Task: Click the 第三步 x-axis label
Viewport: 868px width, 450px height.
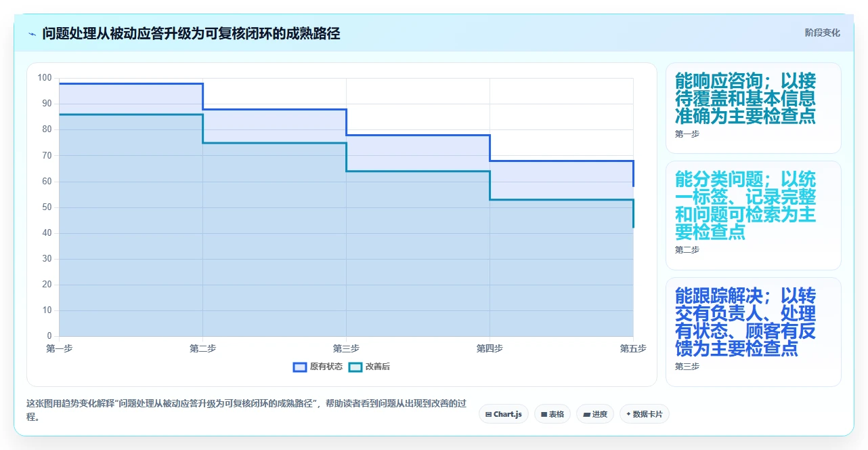Action: tap(346, 348)
